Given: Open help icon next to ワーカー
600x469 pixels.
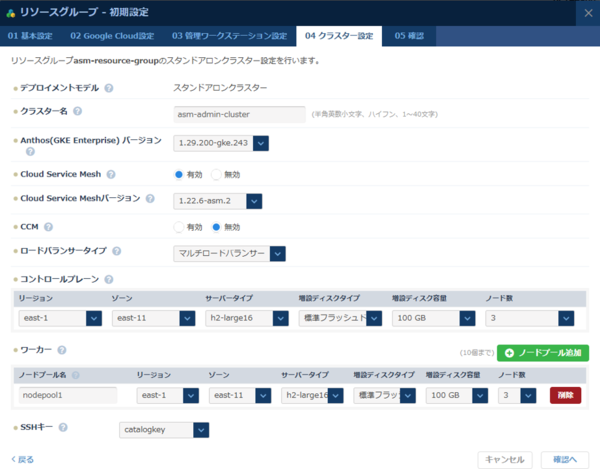Looking at the screenshot, I should (x=62, y=350).
